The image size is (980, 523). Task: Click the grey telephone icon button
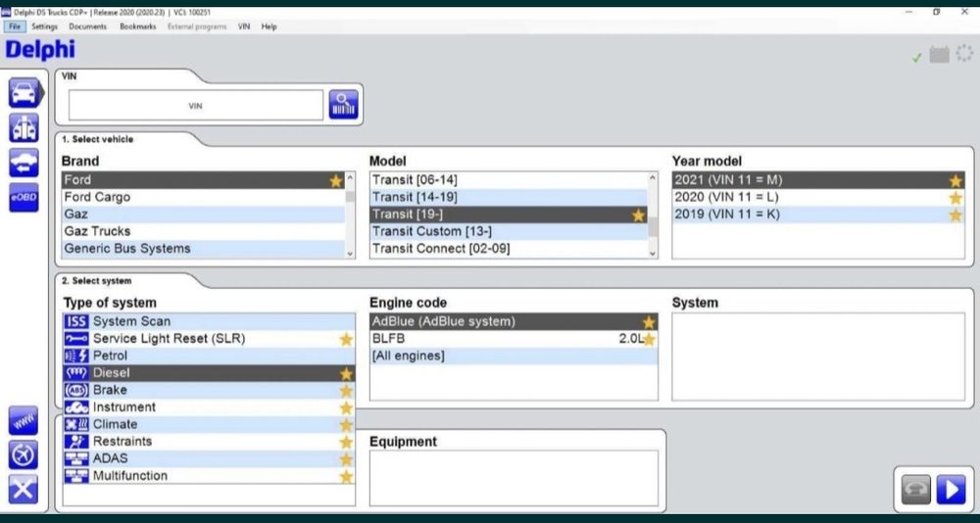click(x=915, y=490)
